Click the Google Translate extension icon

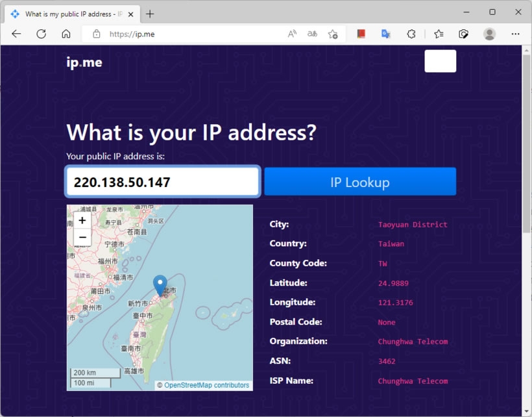385,34
